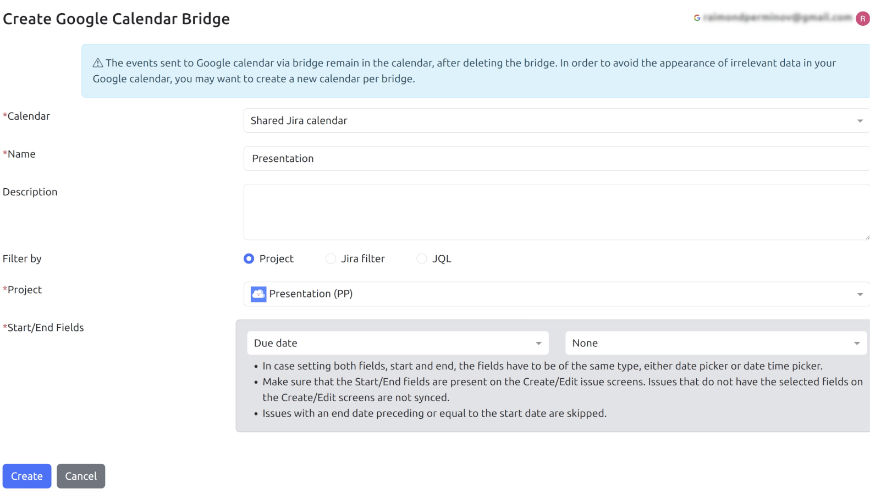The width and height of the screenshot is (870, 494).
Task: Click the end field dropdown arrow
Action: [857, 343]
